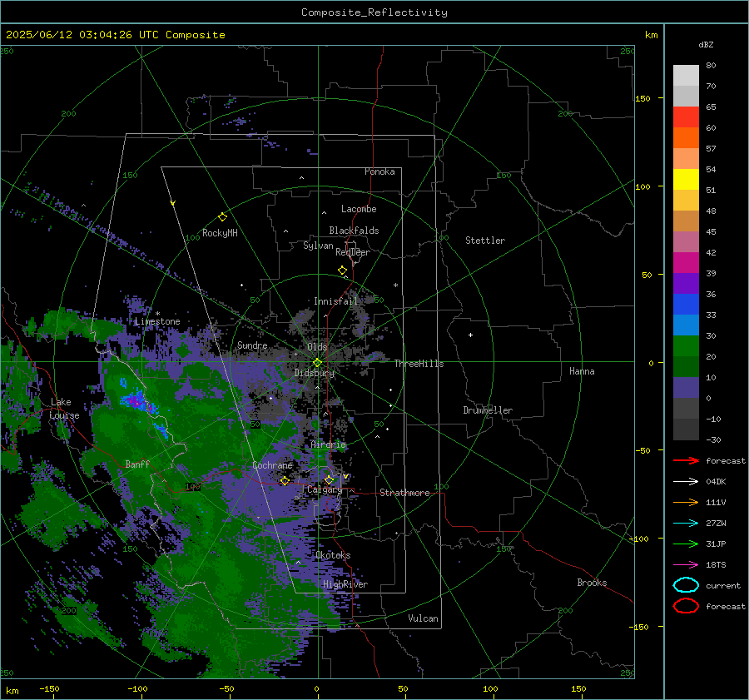The image size is (749, 700).
Task: Click the Brooks city label
Action: 592,583
